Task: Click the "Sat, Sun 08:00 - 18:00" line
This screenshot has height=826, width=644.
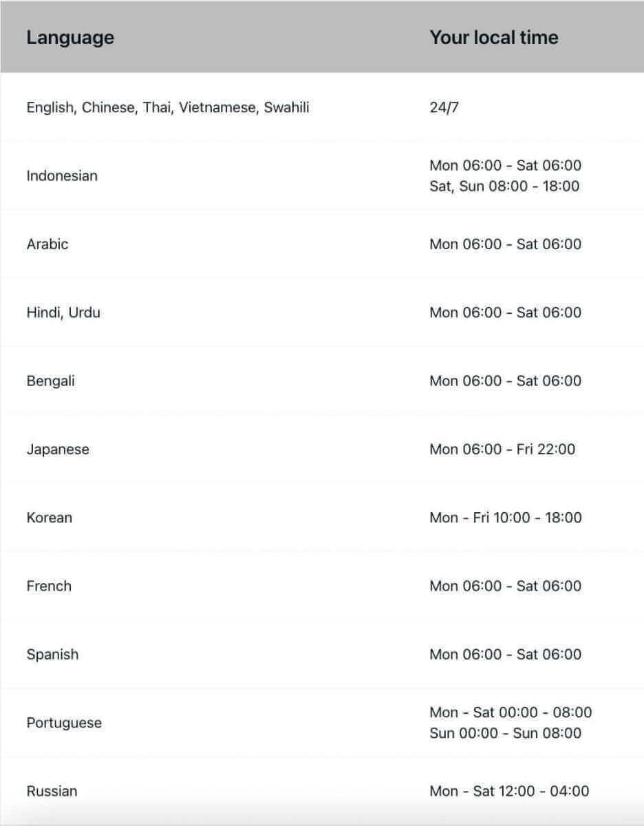Action: [x=504, y=186]
